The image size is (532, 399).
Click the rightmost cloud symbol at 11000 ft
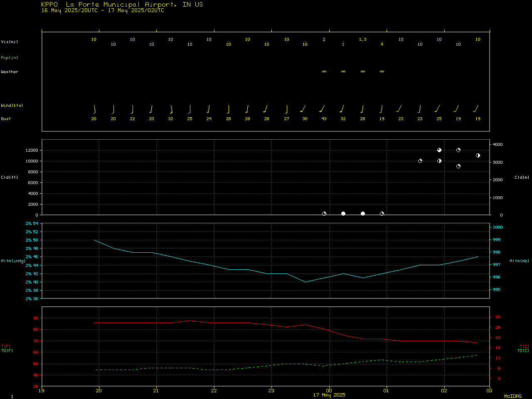click(x=478, y=155)
